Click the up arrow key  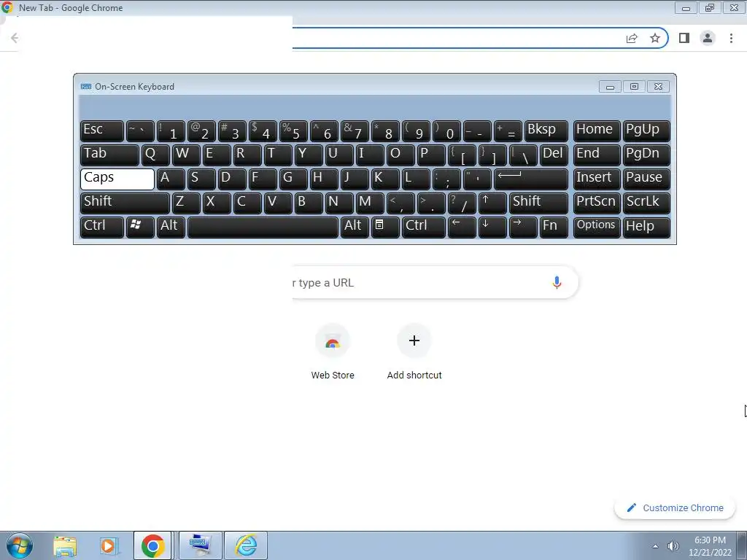(x=492, y=203)
